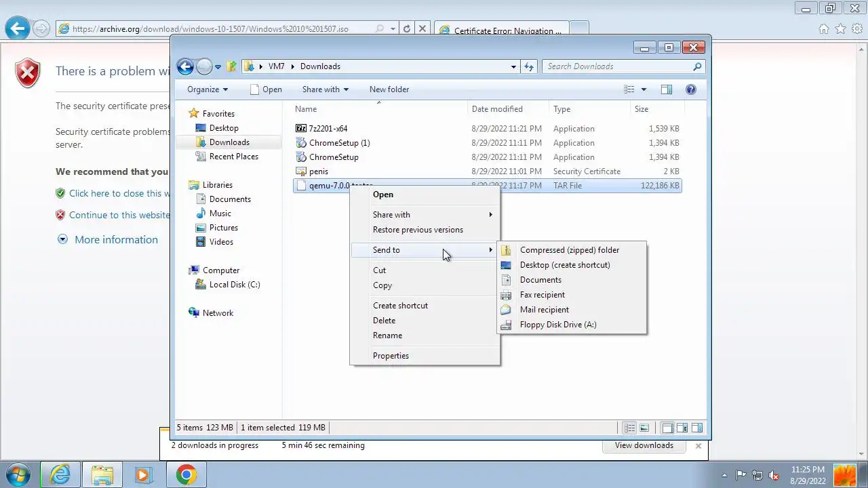
Task: Click the Fax recipient icon
Action: [506, 295]
